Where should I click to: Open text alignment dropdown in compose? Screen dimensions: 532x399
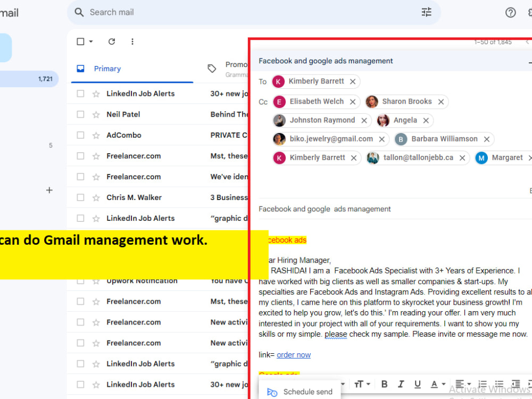(x=463, y=384)
